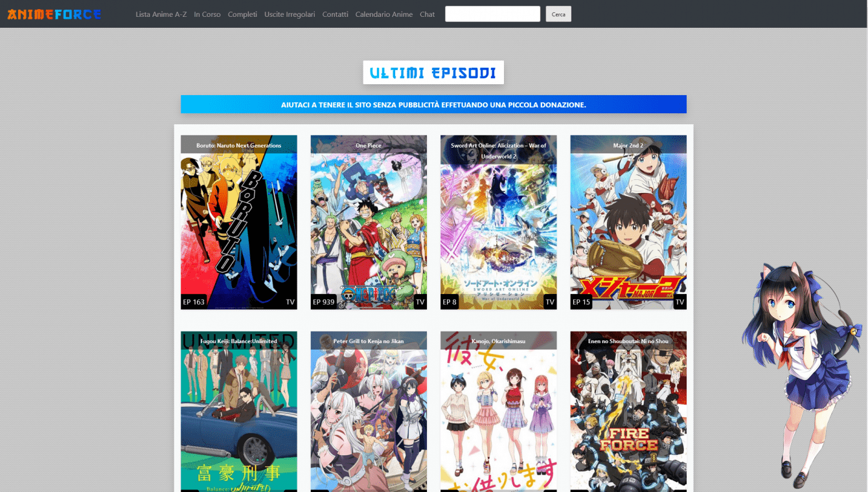The image size is (868, 492).
Task: Open Calendario Anime
Action: point(384,14)
